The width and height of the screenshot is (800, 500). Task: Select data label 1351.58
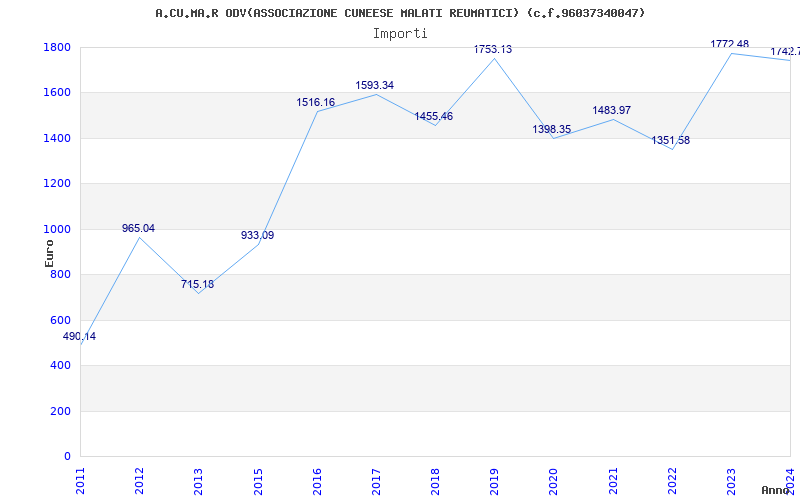click(670, 140)
